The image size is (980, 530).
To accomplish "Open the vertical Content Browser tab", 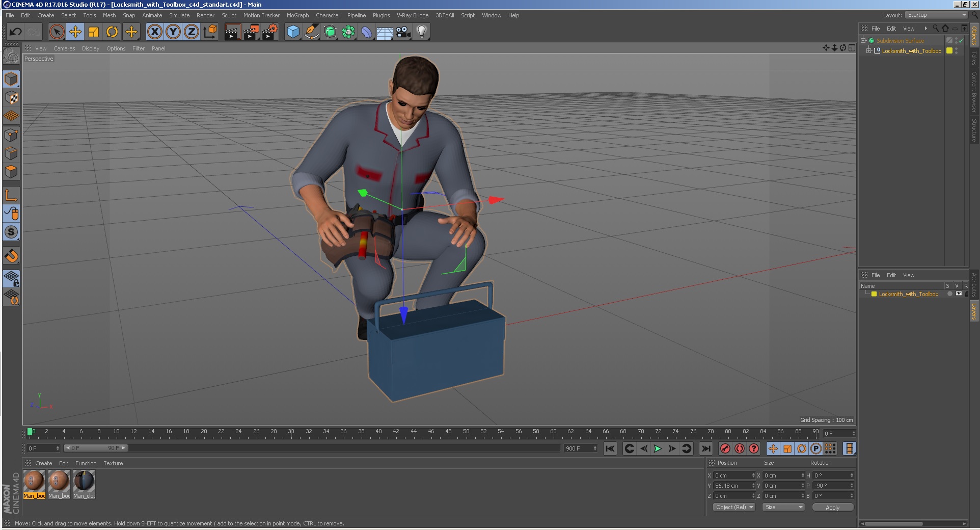I will pyautogui.click(x=974, y=92).
